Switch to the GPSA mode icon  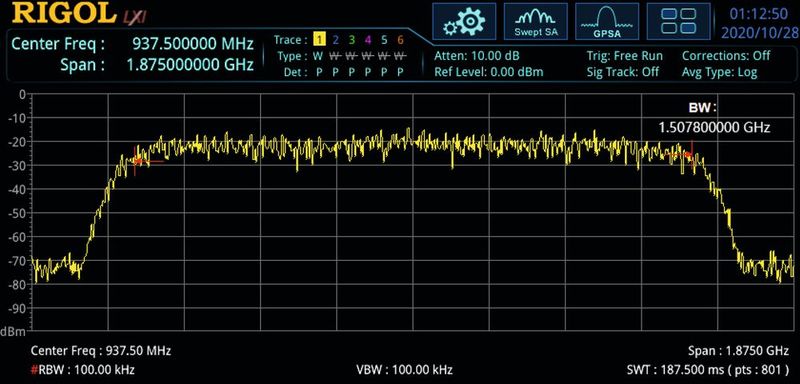[x=607, y=21]
